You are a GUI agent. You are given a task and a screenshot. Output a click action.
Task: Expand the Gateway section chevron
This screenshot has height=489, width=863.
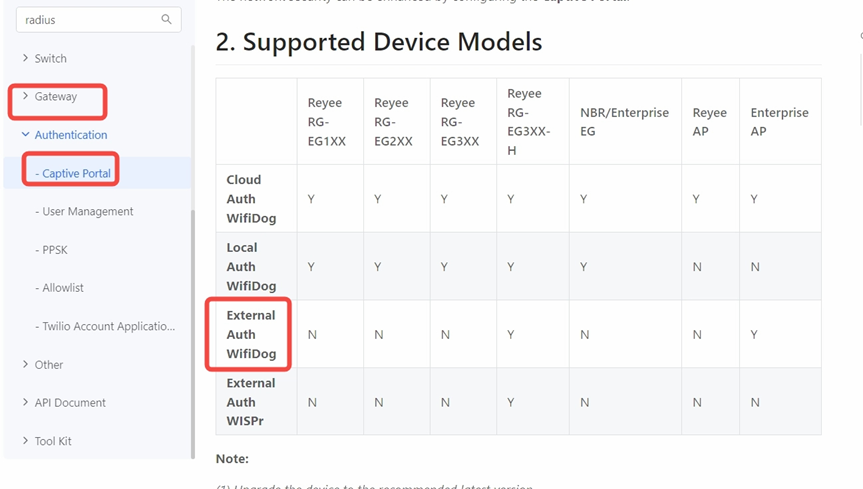tap(25, 96)
